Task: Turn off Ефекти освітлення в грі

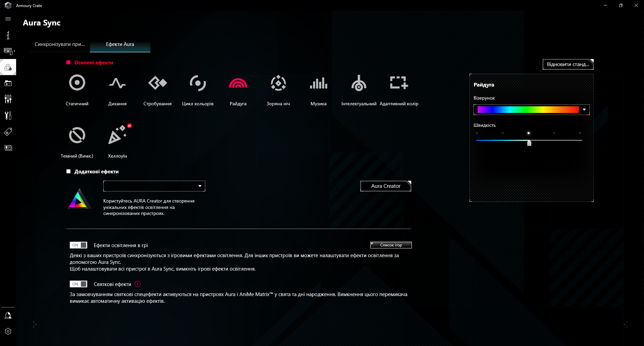Action: pos(78,245)
